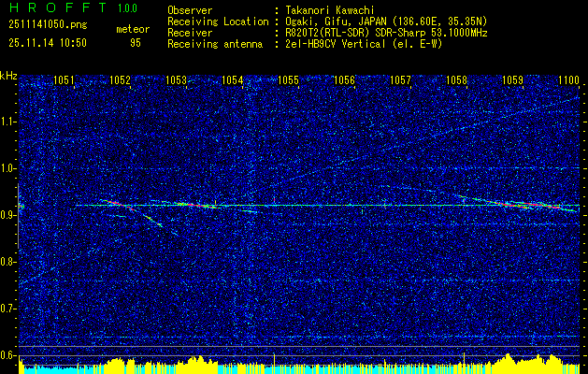This screenshot has width=588, height=374.
Task: Click the observer name Takanori Kawachi
Action: pos(330,11)
